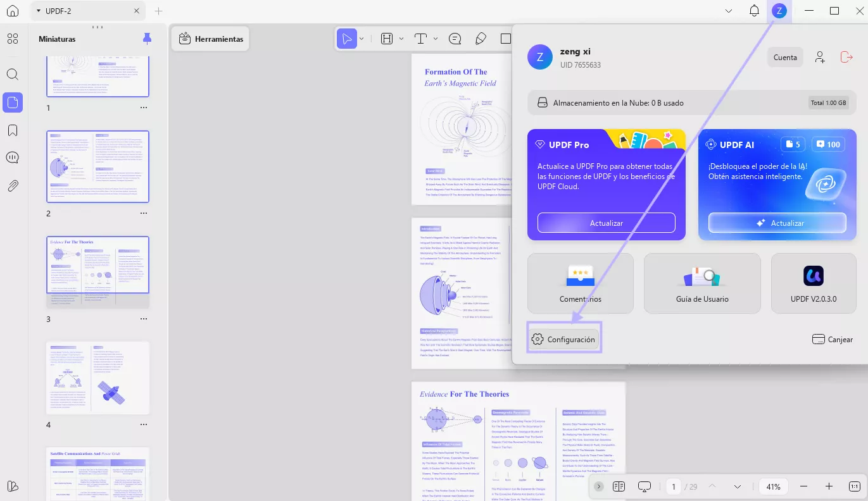Add a new tab with plus button
Image resolution: width=868 pixels, height=501 pixels.
159,11
